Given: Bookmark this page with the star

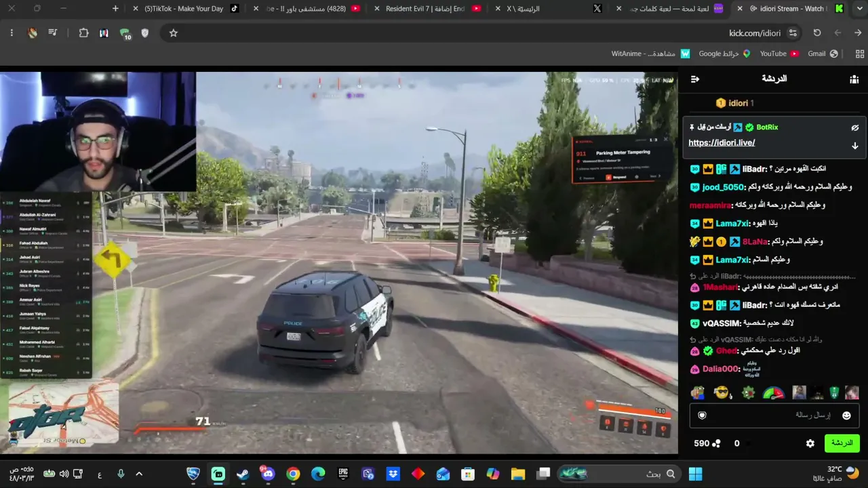Looking at the screenshot, I should (174, 33).
